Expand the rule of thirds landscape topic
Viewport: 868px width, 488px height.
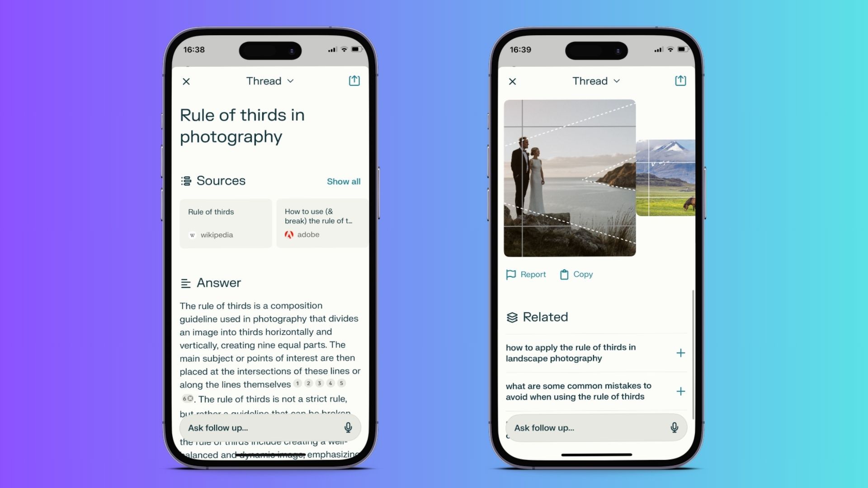[x=681, y=352]
